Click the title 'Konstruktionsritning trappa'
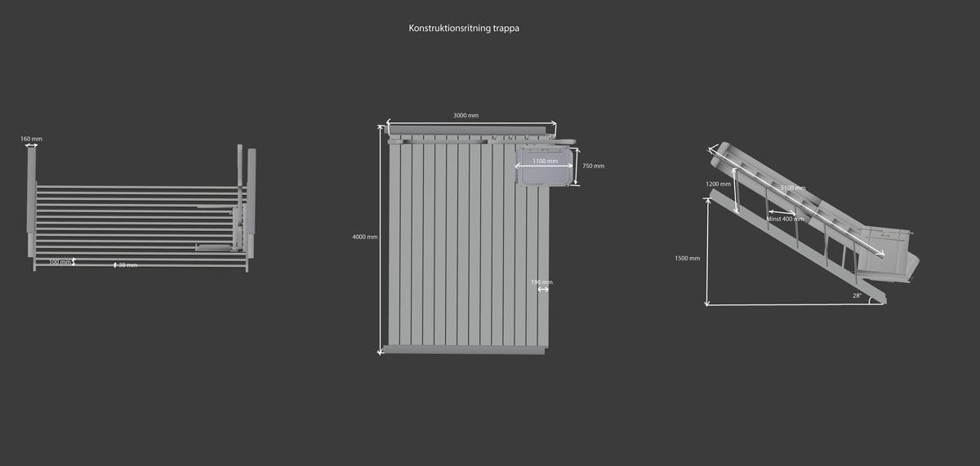 click(x=464, y=28)
